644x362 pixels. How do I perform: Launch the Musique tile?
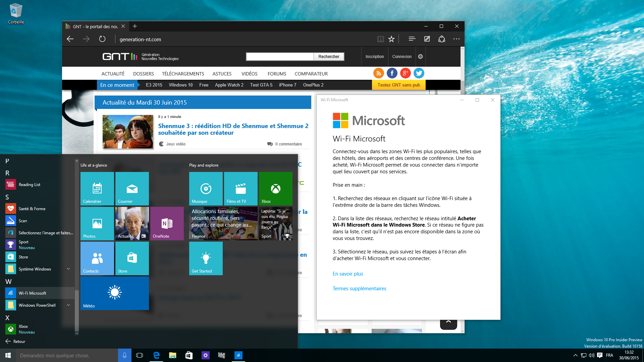[206, 189]
